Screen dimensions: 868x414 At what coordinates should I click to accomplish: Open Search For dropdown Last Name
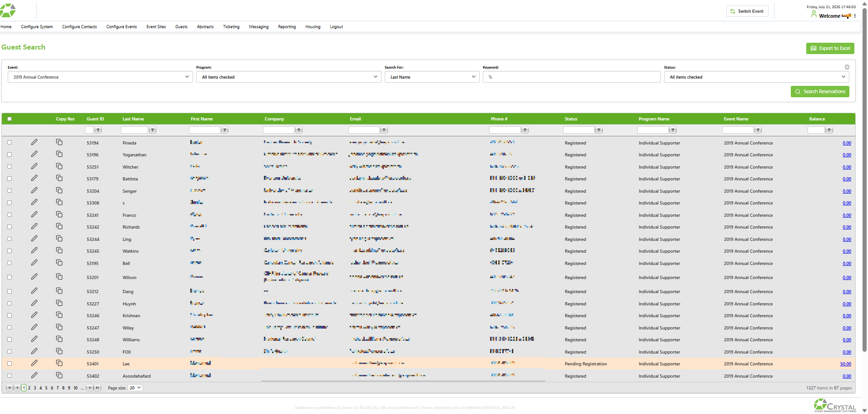click(432, 77)
